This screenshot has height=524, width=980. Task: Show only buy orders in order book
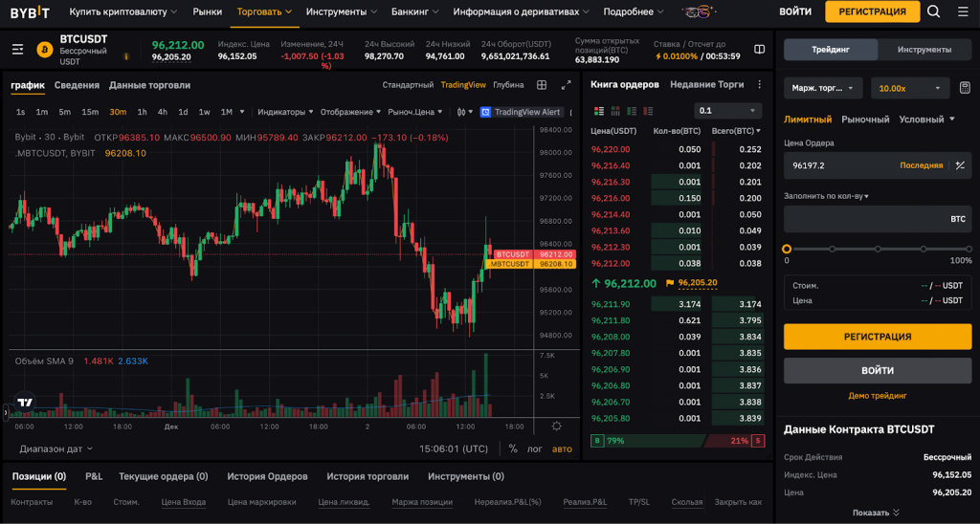pyautogui.click(x=632, y=111)
